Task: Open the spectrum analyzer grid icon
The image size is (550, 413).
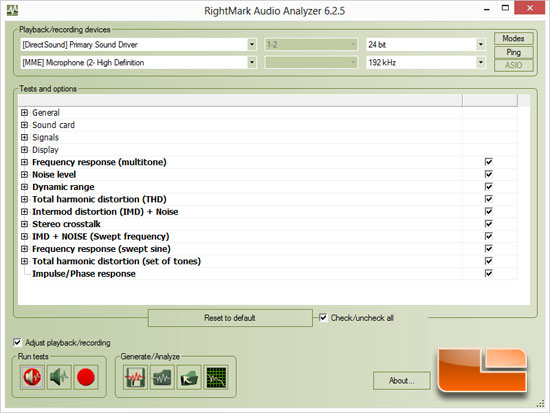Action: click(x=216, y=378)
